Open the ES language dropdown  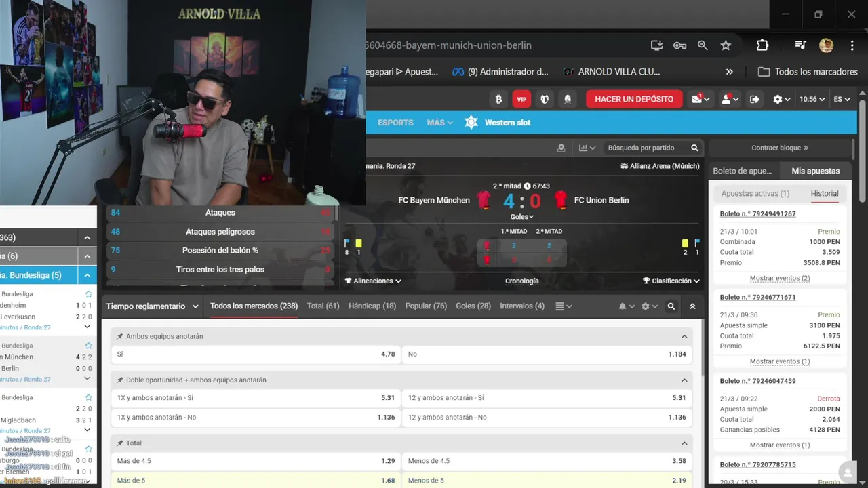click(x=842, y=99)
